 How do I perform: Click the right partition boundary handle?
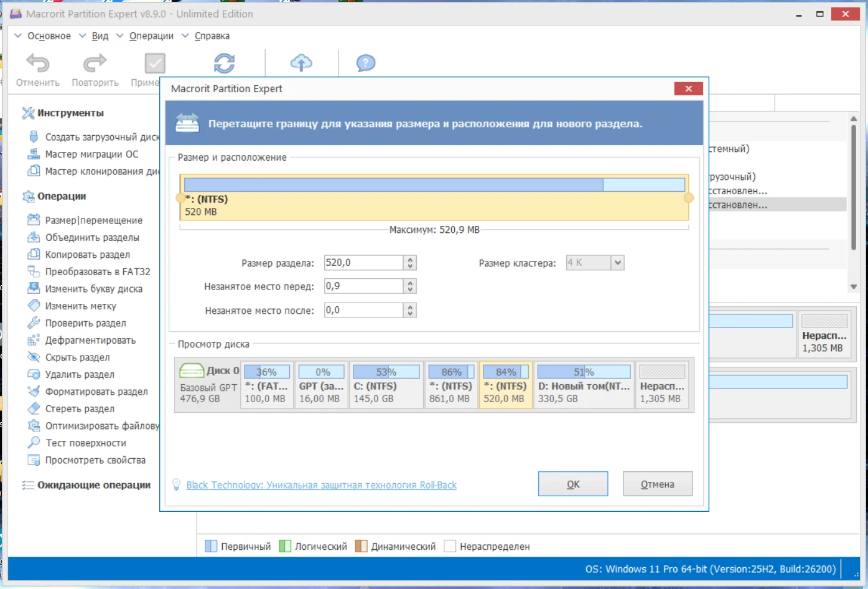(x=688, y=198)
